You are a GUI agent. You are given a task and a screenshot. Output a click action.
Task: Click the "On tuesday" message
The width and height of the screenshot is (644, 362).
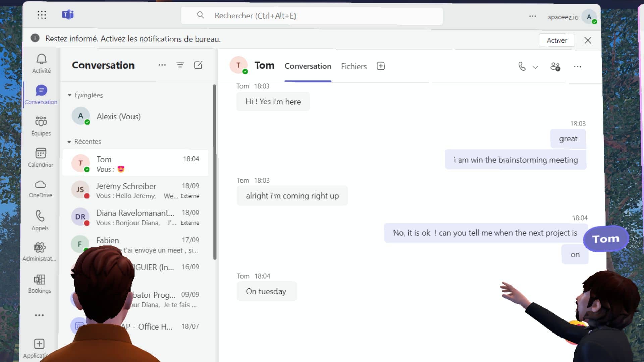coord(266,291)
